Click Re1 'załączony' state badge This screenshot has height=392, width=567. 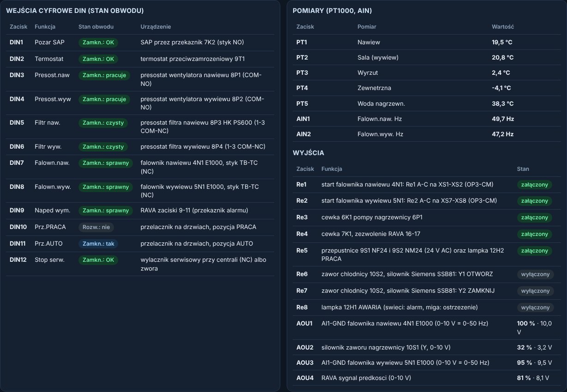[x=534, y=184]
